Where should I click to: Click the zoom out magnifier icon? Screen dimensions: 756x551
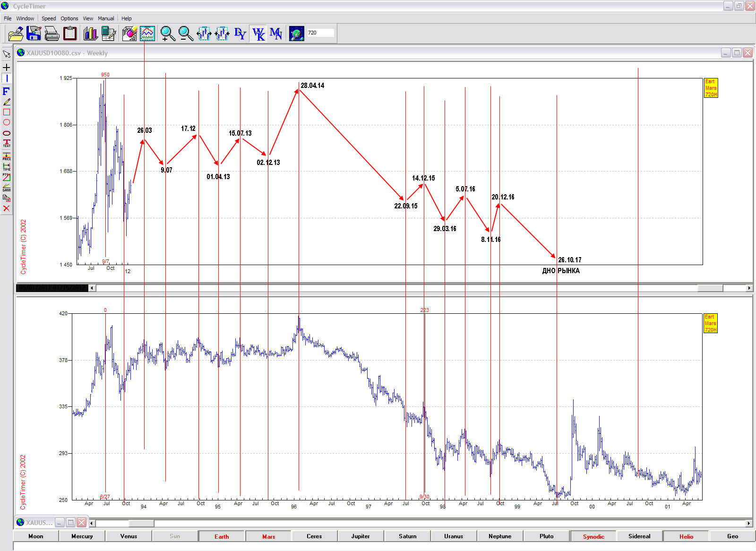[x=186, y=34]
